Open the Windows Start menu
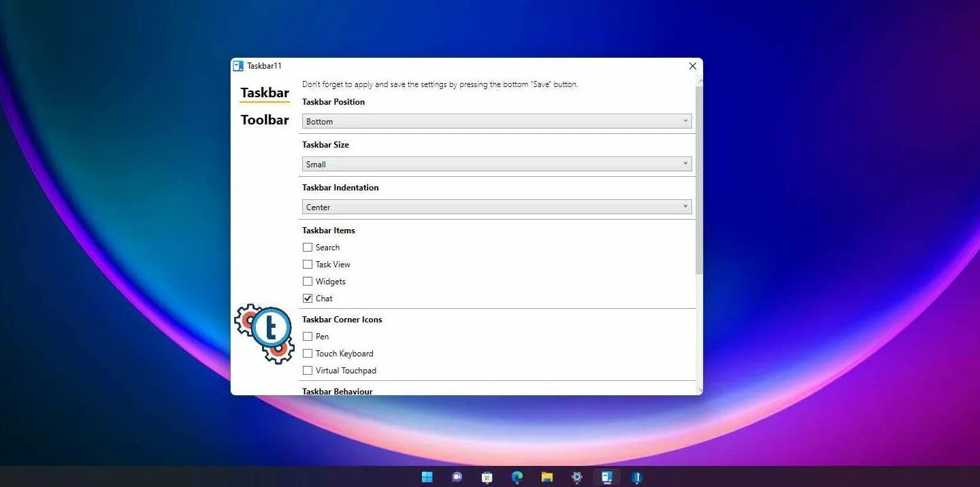The height and width of the screenshot is (487, 980). (427, 477)
